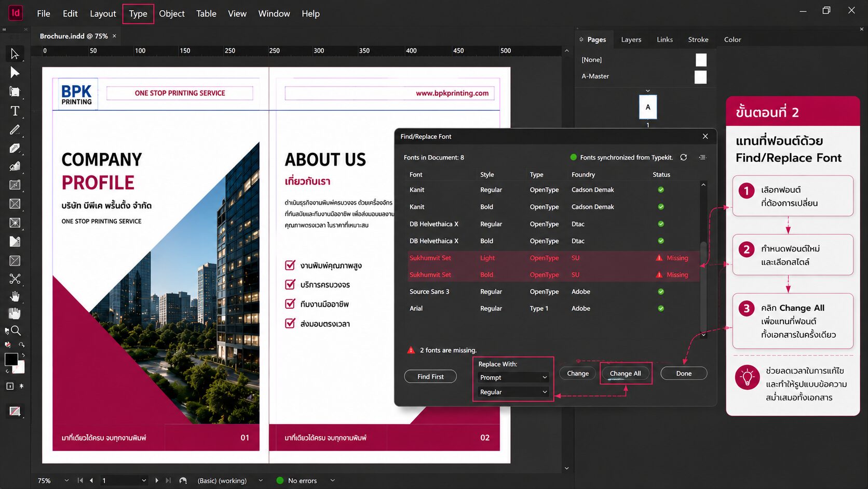This screenshot has width=868, height=489.
Task: Open the File menu
Action: coord(44,14)
